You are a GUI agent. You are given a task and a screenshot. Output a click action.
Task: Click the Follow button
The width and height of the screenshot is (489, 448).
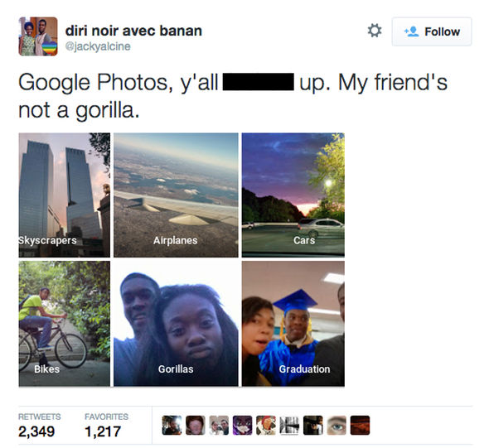click(x=432, y=31)
